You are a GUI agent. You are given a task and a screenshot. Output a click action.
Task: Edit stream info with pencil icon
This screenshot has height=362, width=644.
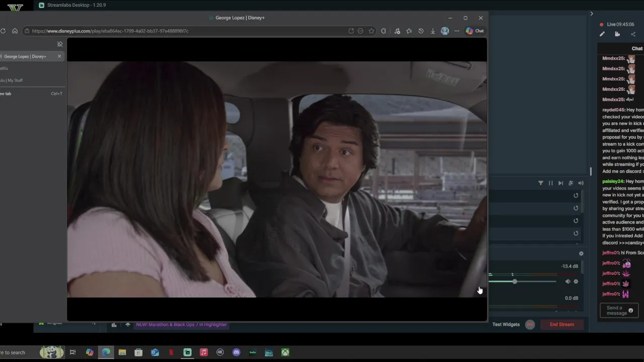pyautogui.click(x=602, y=34)
